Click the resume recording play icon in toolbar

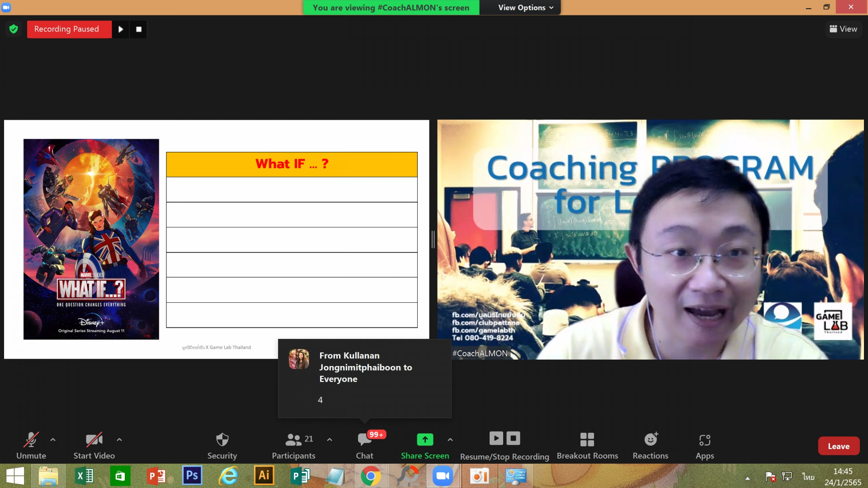coord(496,438)
